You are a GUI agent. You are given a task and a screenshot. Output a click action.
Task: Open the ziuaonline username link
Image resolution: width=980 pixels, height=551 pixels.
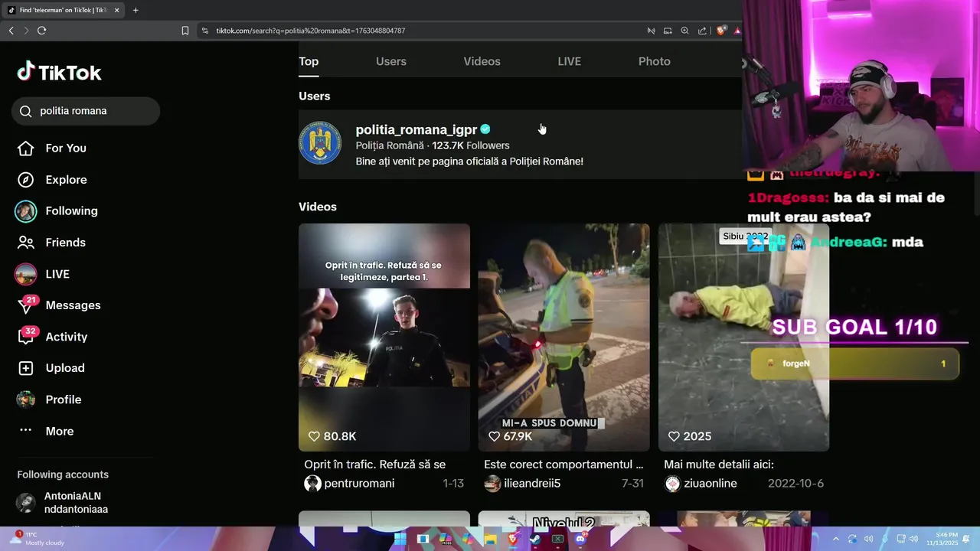tap(710, 483)
